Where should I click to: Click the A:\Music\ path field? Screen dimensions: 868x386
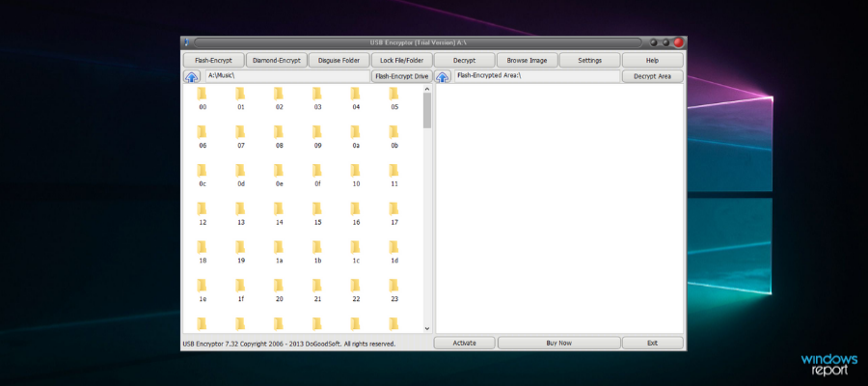pos(287,76)
